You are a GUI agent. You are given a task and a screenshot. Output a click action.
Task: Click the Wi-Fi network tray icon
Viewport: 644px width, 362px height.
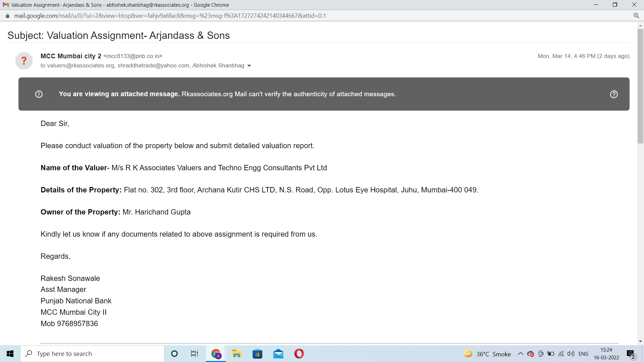(x=561, y=354)
